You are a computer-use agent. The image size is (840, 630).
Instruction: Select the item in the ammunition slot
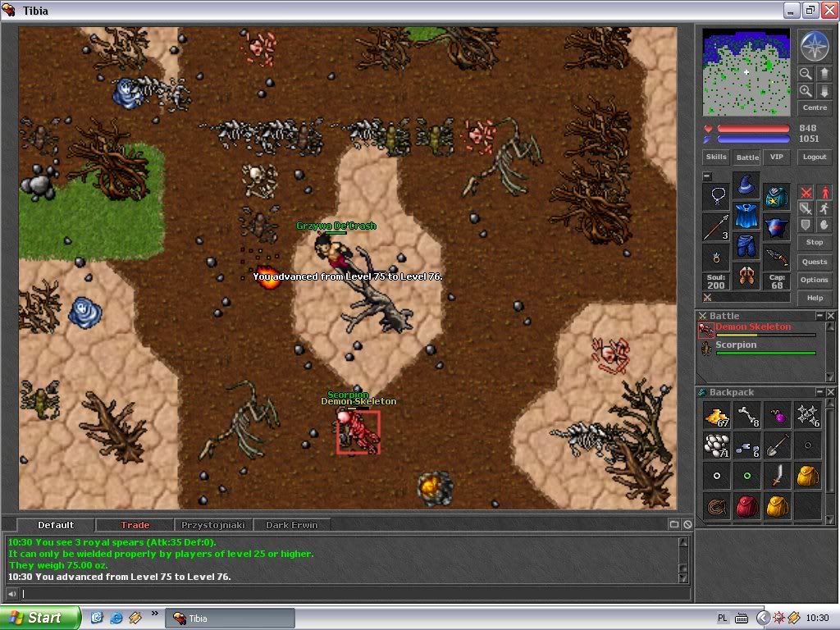click(776, 258)
